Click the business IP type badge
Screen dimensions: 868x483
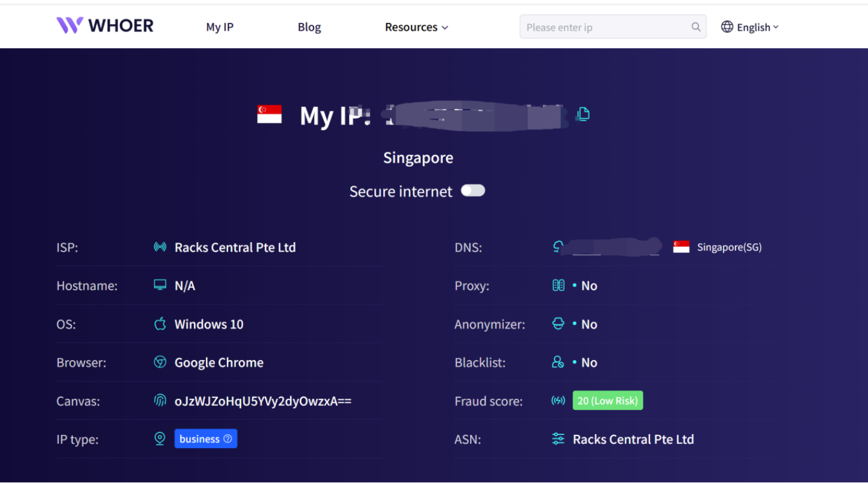point(206,439)
